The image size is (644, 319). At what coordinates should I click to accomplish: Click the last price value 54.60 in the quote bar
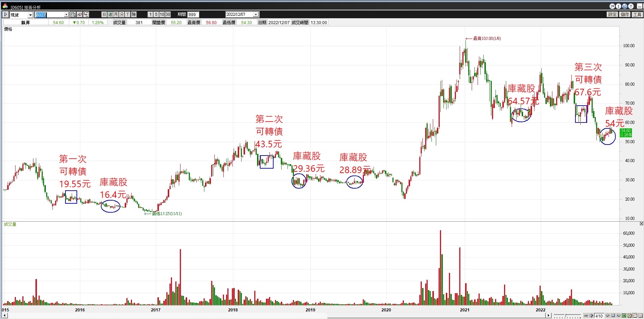tap(58, 22)
